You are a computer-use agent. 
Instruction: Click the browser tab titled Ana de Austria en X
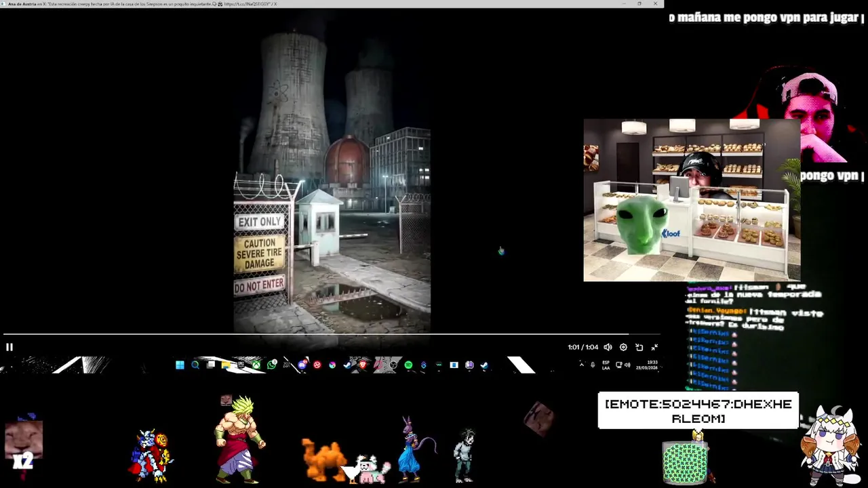click(x=139, y=4)
